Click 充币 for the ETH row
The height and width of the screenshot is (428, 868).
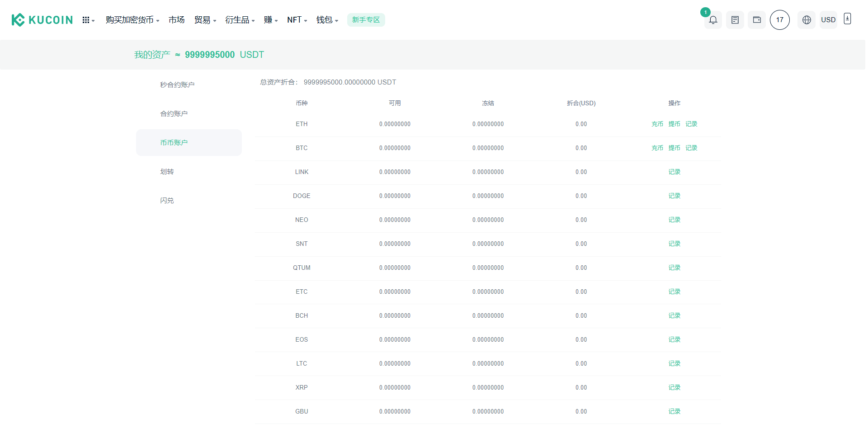tap(657, 124)
